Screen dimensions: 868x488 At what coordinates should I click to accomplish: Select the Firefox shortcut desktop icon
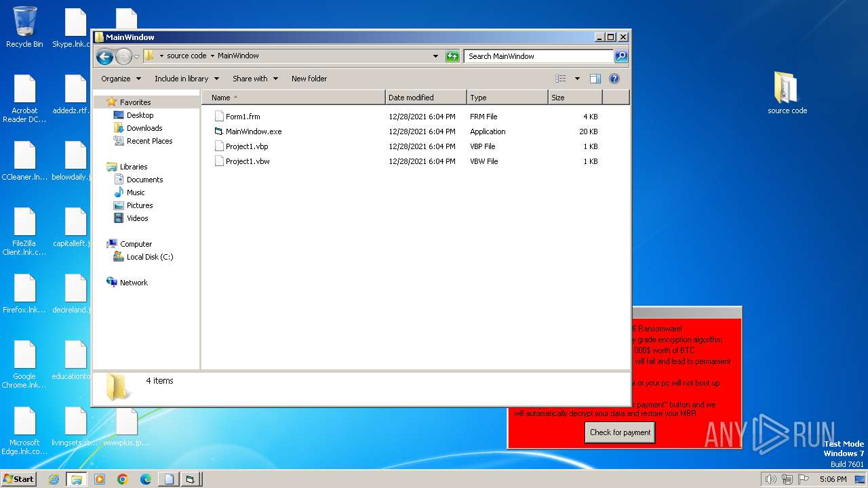24,295
